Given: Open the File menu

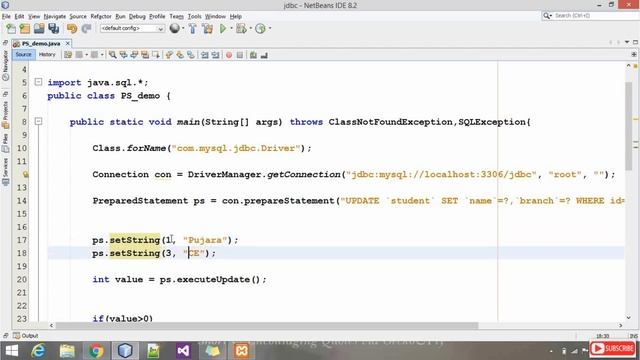Looking at the screenshot, I should point(6,16).
